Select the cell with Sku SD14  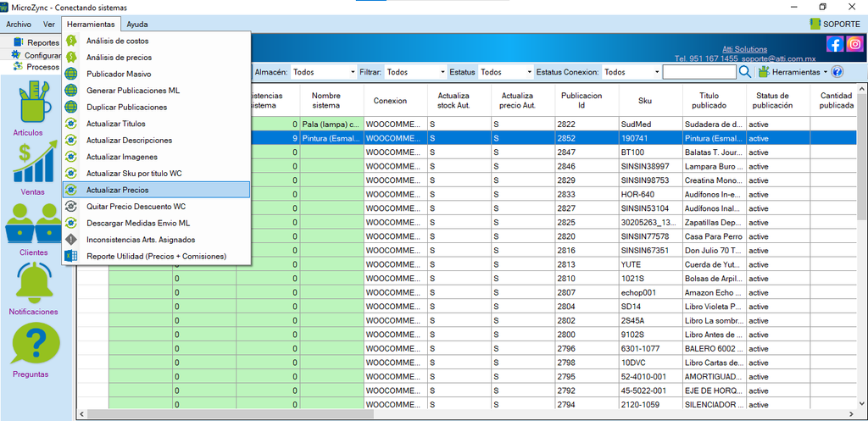pyautogui.click(x=650, y=307)
